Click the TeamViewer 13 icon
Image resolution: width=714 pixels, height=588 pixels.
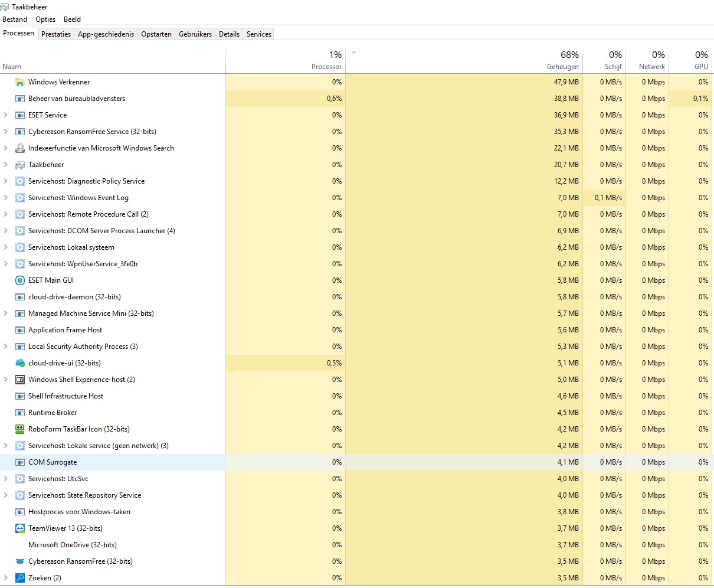click(19, 528)
